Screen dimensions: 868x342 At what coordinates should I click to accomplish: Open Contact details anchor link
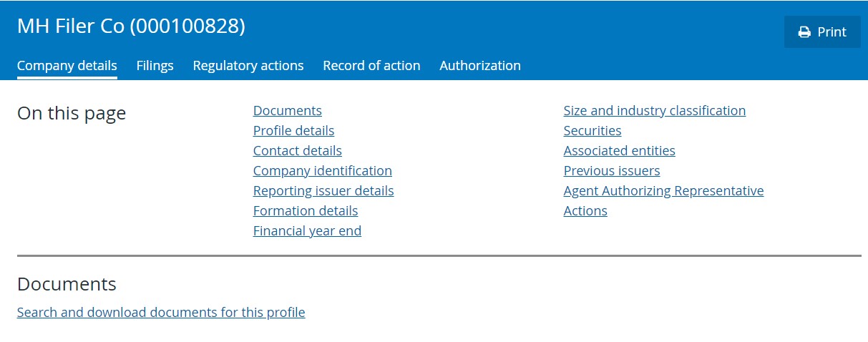pyautogui.click(x=298, y=151)
